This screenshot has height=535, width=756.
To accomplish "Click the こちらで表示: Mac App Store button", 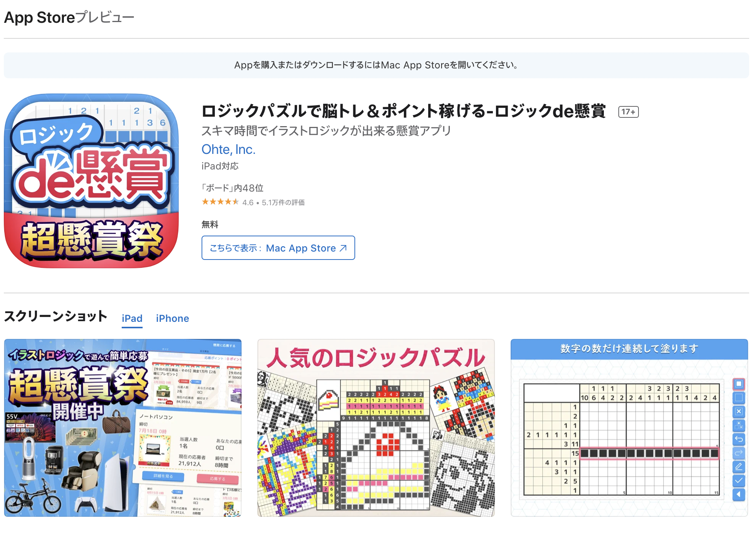I will [x=278, y=248].
